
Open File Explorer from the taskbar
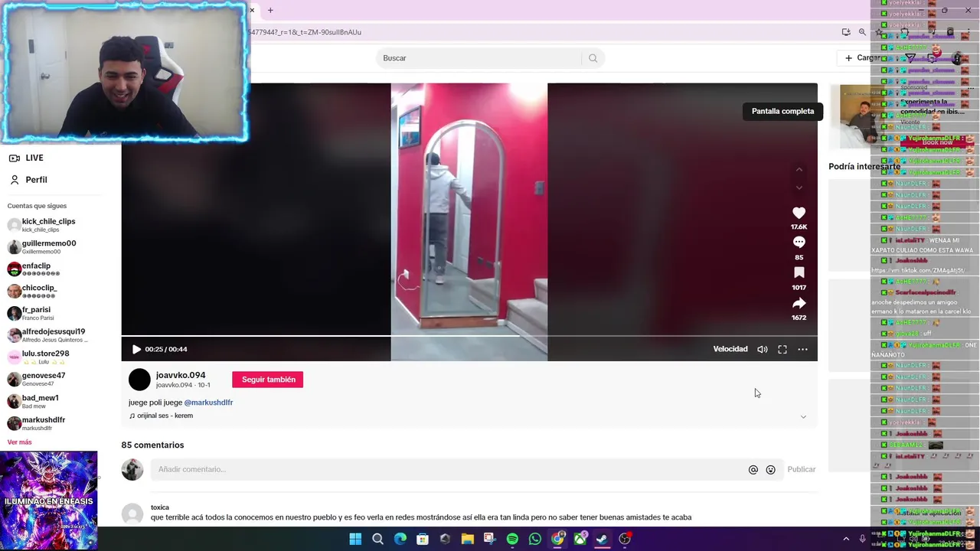pyautogui.click(x=467, y=539)
